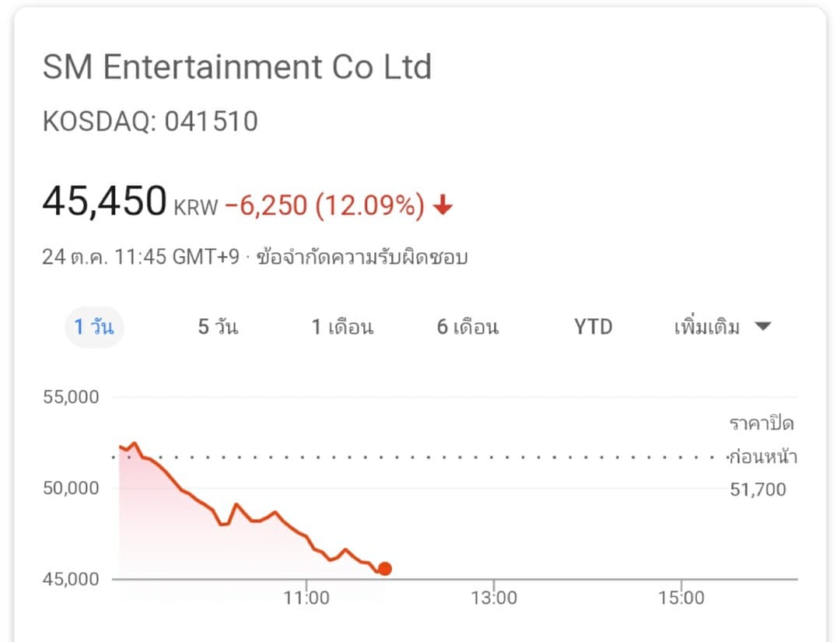This screenshot has width=840, height=642.
Task: Open the ข้อจำกัดความรับผิดชอบ disclaimer link
Action: [x=362, y=258]
